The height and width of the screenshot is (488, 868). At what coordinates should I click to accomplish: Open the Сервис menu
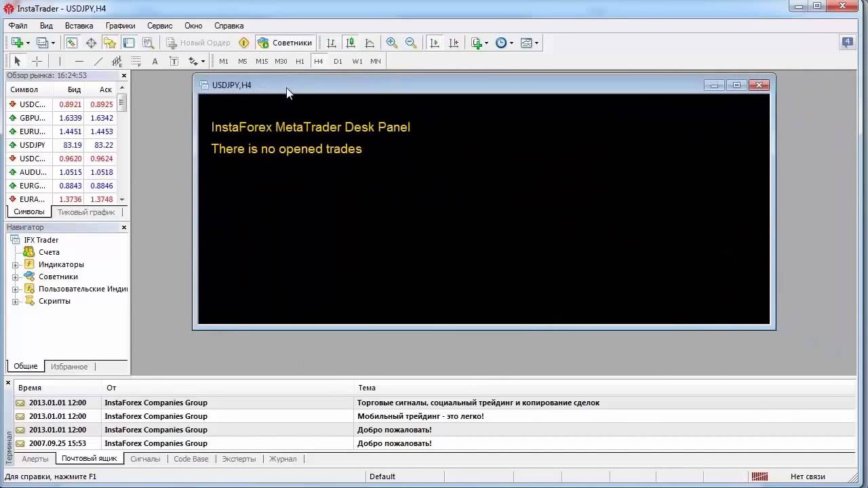(160, 26)
